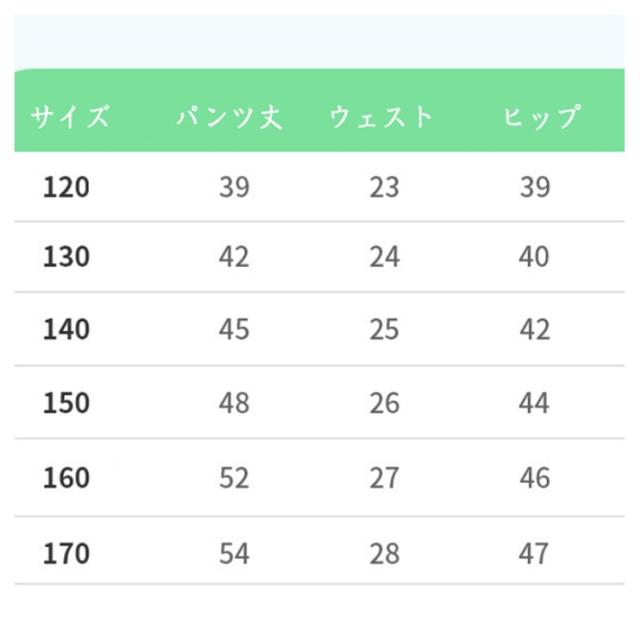
Task: Click waist value 23 in size 120 row
Action: [x=384, y=187]
